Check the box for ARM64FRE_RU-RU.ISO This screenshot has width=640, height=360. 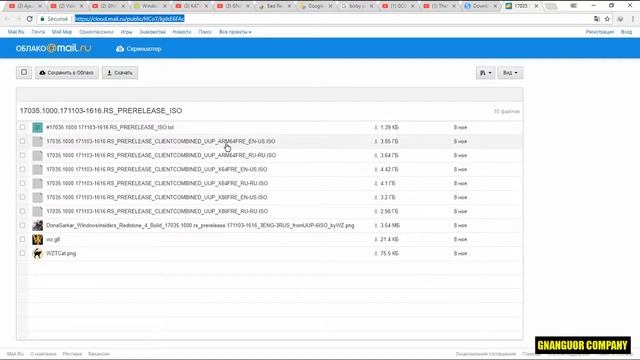[x=22, y=156]
